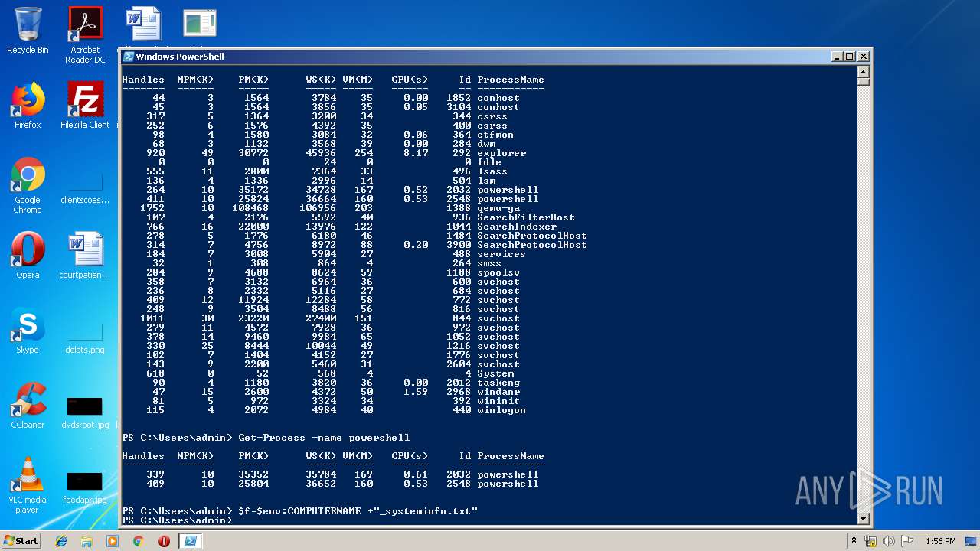Click the PowerShell scrollbar down arrow
The image size is (980, 551).
click(x=864, y=518)
